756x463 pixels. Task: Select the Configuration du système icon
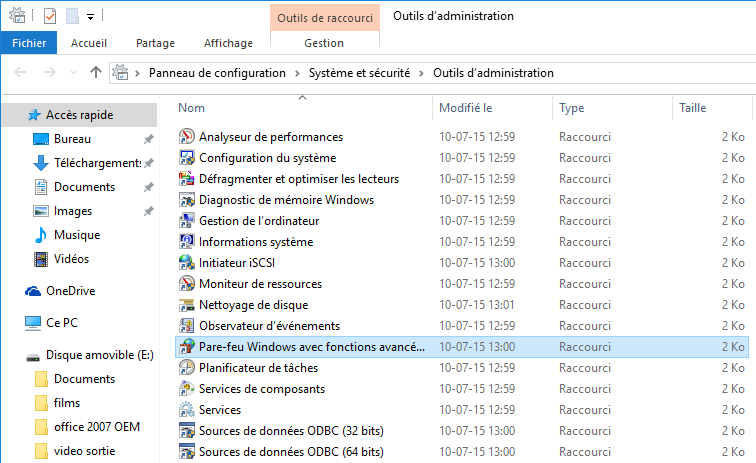click(x=187, y=158)
